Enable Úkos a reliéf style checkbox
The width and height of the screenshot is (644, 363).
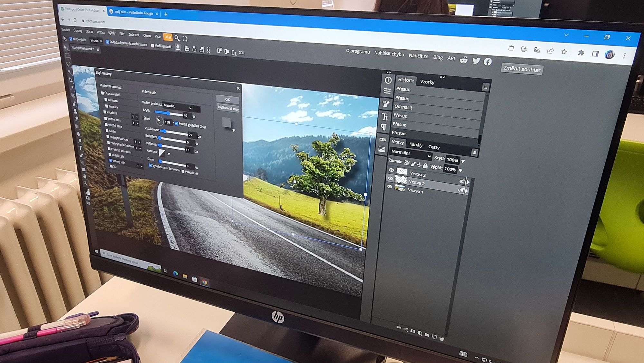[102, 93]
